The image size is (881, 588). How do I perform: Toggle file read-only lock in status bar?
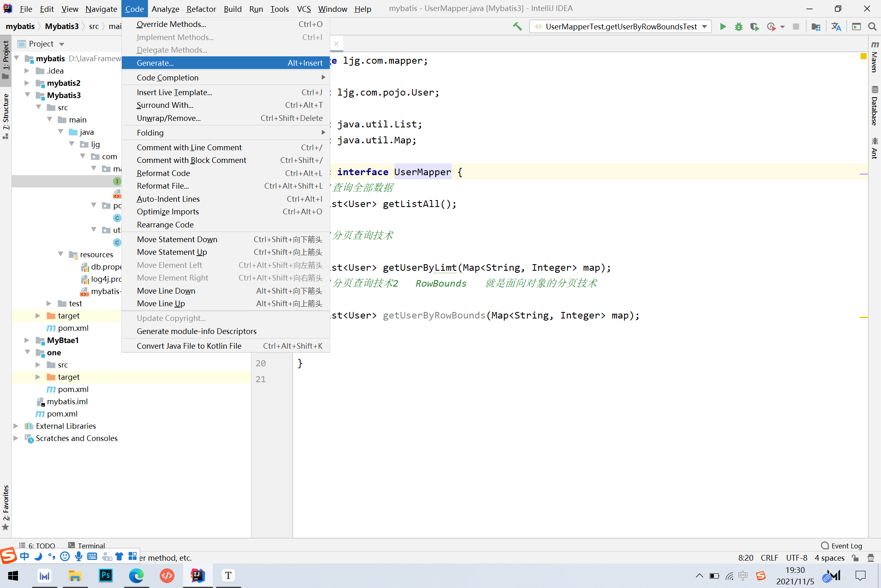855,558
